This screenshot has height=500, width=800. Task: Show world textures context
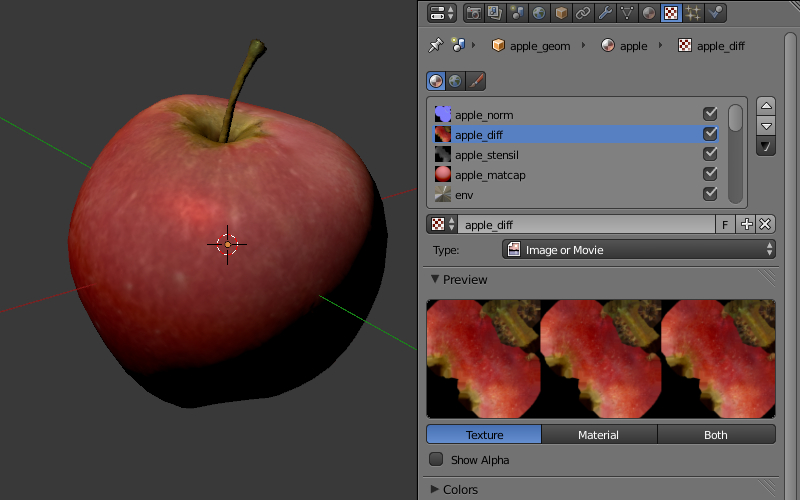click(x=455, y=81)
